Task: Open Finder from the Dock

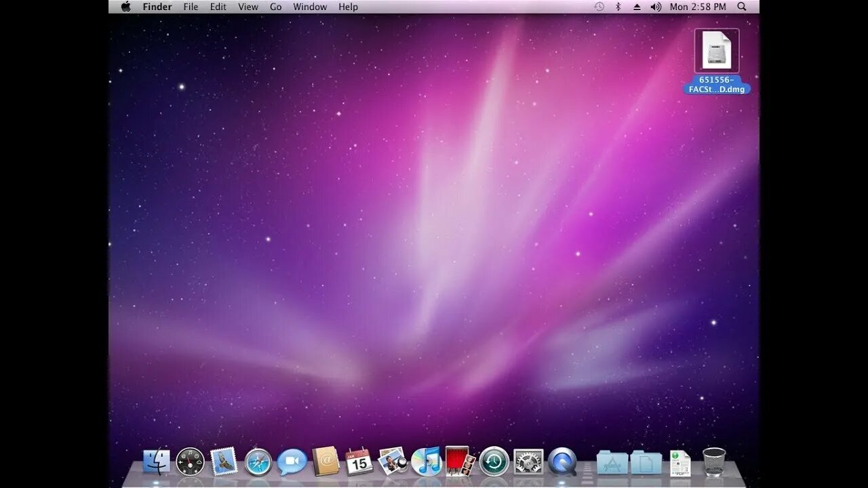Action: (157, 462)
